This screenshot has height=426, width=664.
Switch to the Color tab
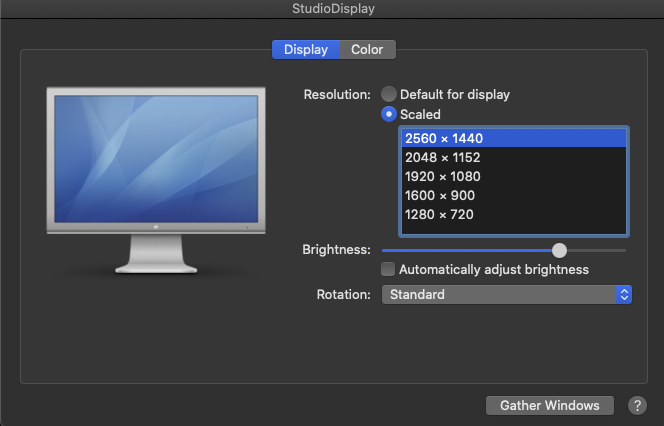coord(367,50)
